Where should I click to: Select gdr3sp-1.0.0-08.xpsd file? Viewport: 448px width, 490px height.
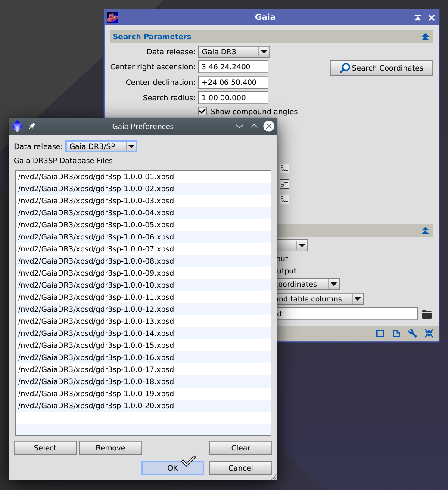click(x=143, y=261)
